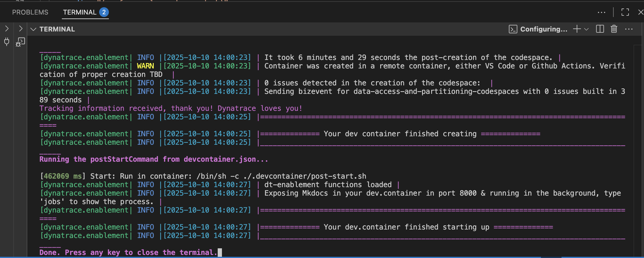Open panel's top-right three-dot views menu
The height and width of the screenshot is (258, 644).
(x=602, y=12)
